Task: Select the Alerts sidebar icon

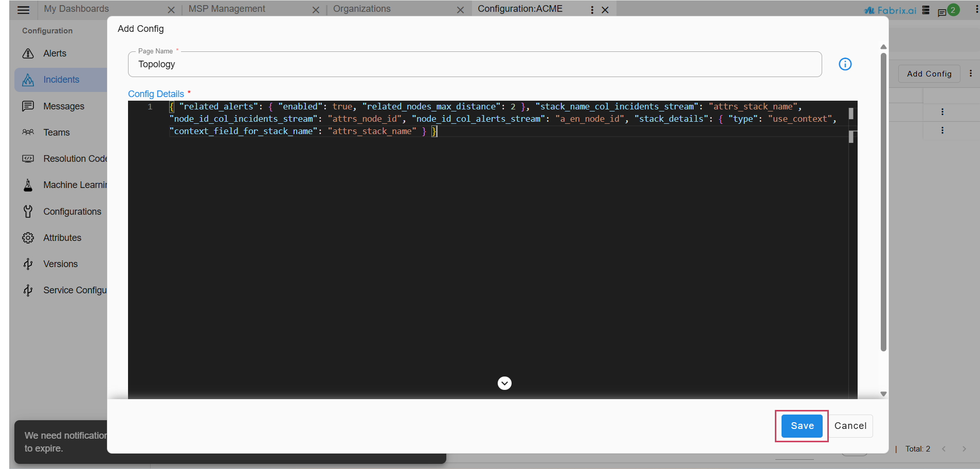Action: 28,53
